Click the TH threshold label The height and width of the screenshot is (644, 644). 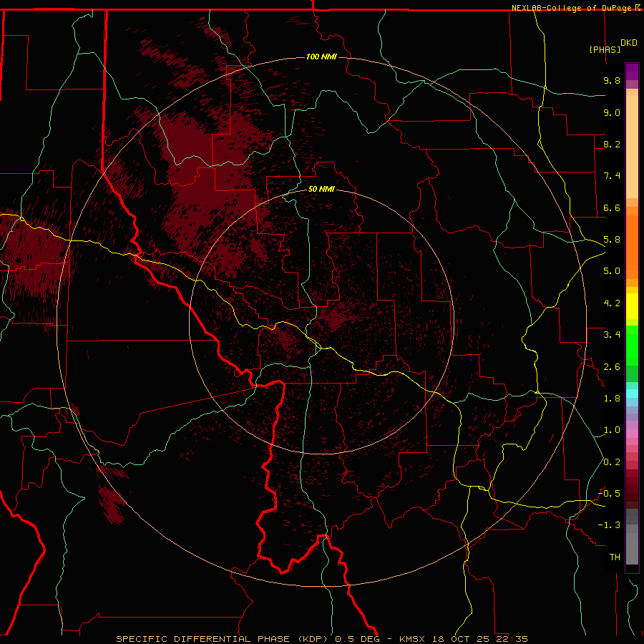click(x=615, y=557)
